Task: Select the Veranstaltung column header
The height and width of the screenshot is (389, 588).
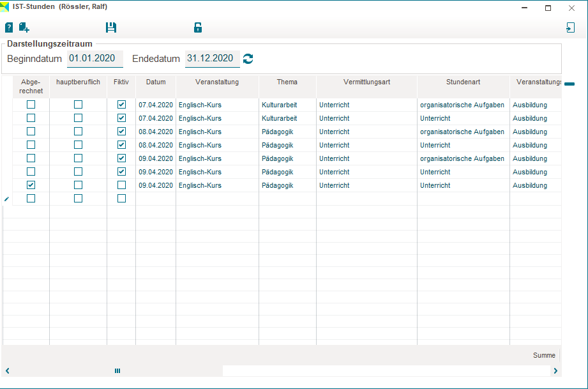Action: (217, 82)
